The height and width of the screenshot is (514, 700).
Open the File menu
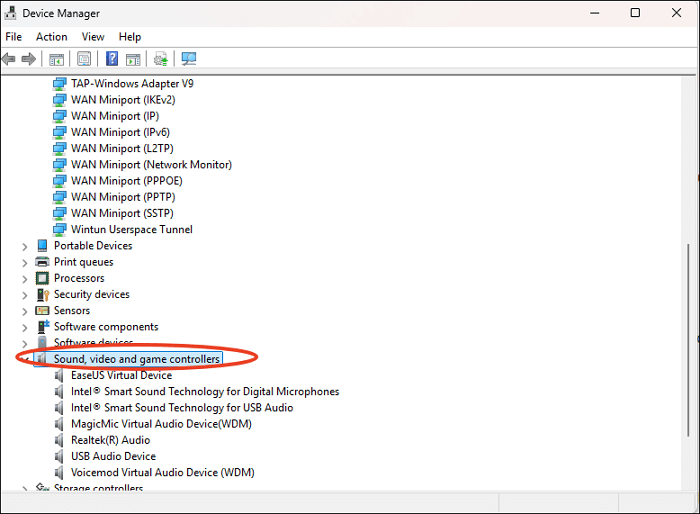pyautogui.click(x=13, y=37)
